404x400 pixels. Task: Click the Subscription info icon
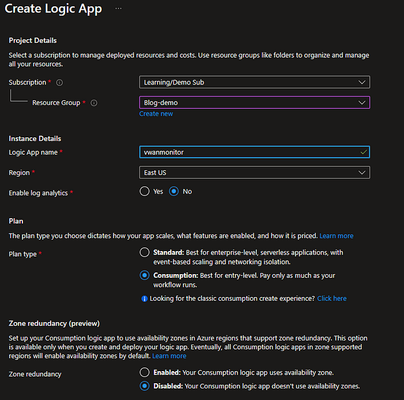click(x=59, y=83)
